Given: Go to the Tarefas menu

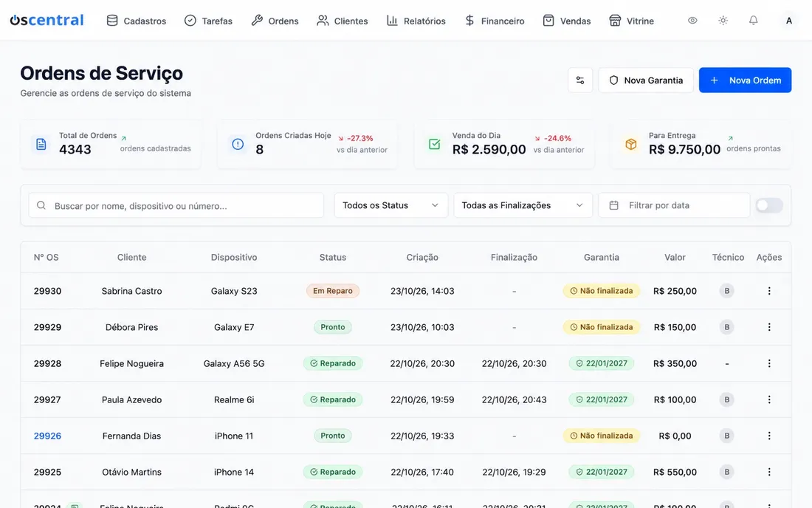Looking at the screenshot, I should (208, 21).
